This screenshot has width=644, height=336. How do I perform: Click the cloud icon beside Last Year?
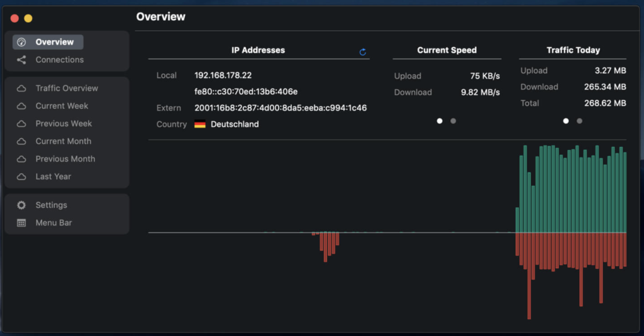coord(21,176)
